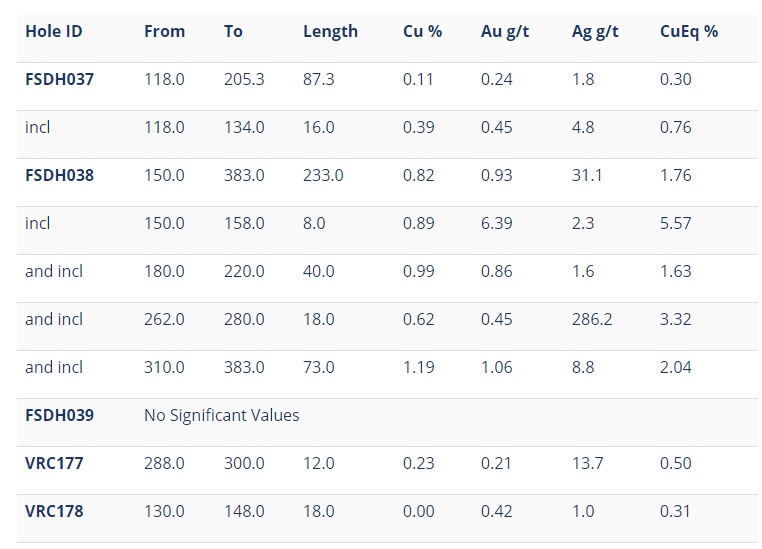Select hole ID FSDH037
762x549 pixels.
click(59, 79)
